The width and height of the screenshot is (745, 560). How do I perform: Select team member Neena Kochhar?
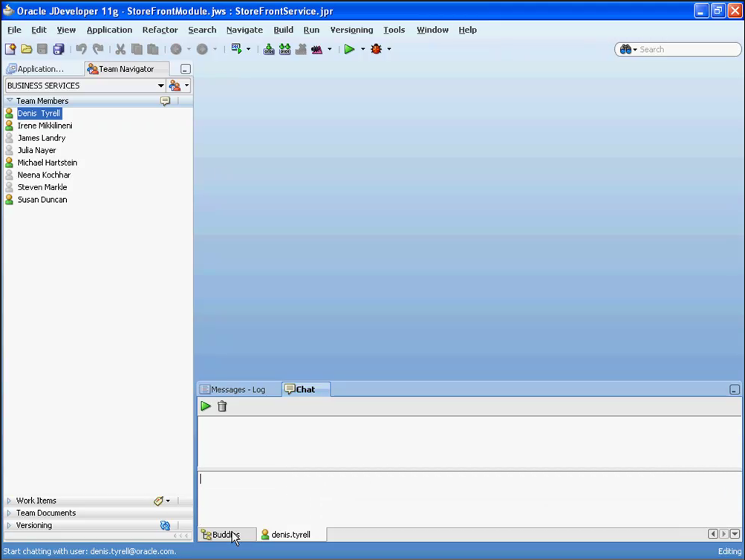click(44, 175)
